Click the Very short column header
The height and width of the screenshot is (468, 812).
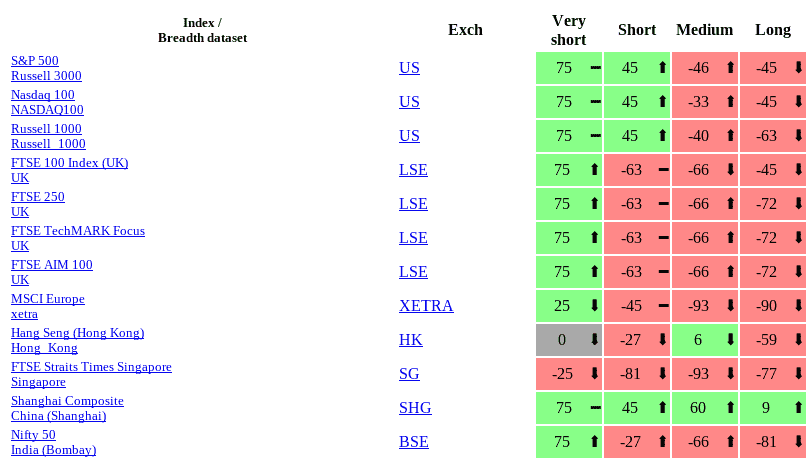point(569,30)
